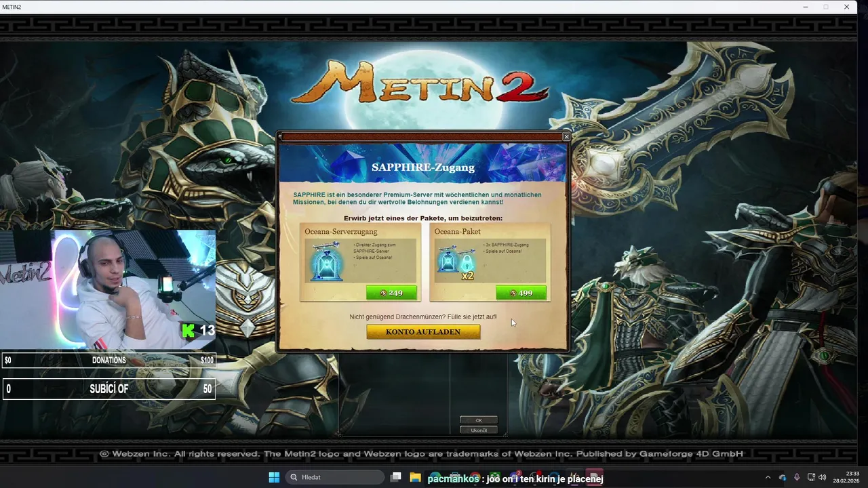Image resolution: width=868 pixels, height=488 pixels.
Task: Open the clock and date panel
Action: click(846, 477)
